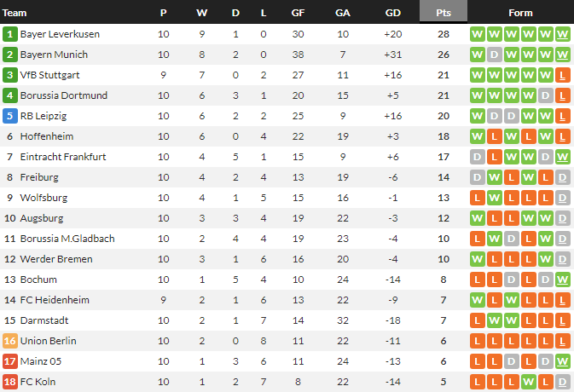This screenshot has height=392, width=574.
Task: Click Bayer Leverkusen's latest form result icon
Action: click(x=562, y=34)
